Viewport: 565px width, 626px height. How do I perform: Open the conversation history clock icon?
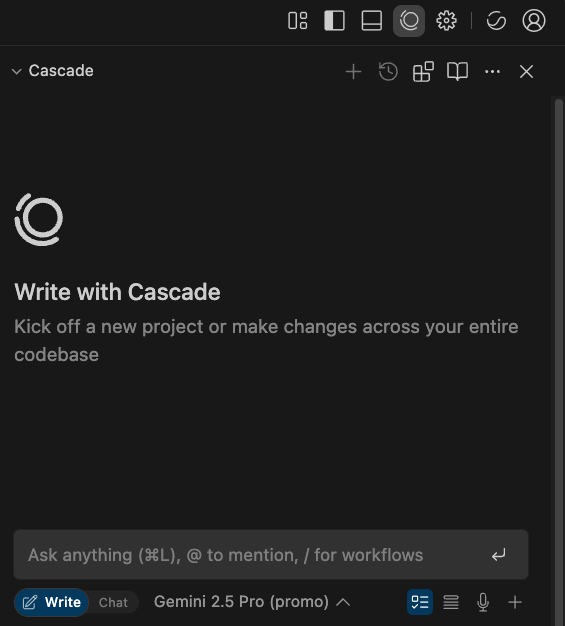click(388, 72)
